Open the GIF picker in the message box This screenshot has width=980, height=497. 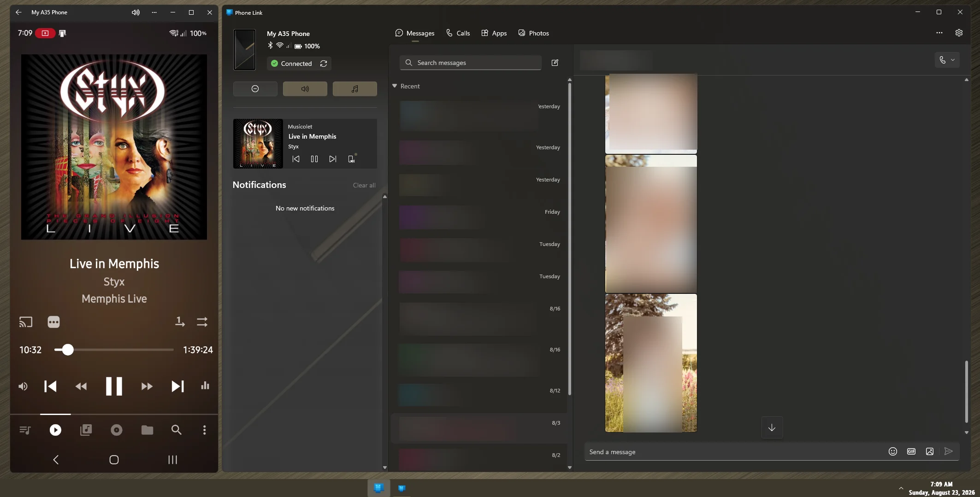[x=911, y=451]
